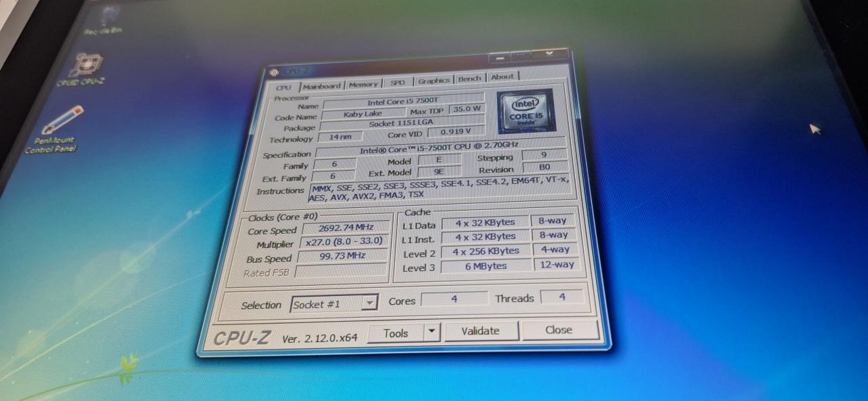The width and height of the screenshot is (868, 401).
Task: Switch to the CPU tab
Action: click(283, 87)
